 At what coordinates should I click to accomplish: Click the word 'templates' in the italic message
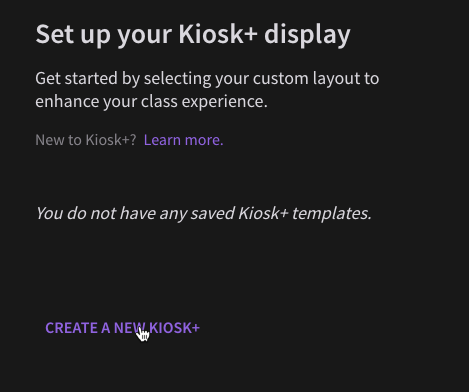coord(332,213)
